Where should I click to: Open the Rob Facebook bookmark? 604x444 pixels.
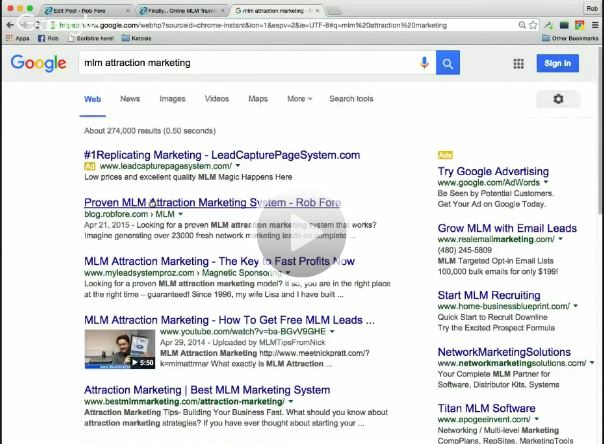click(48, 38)
